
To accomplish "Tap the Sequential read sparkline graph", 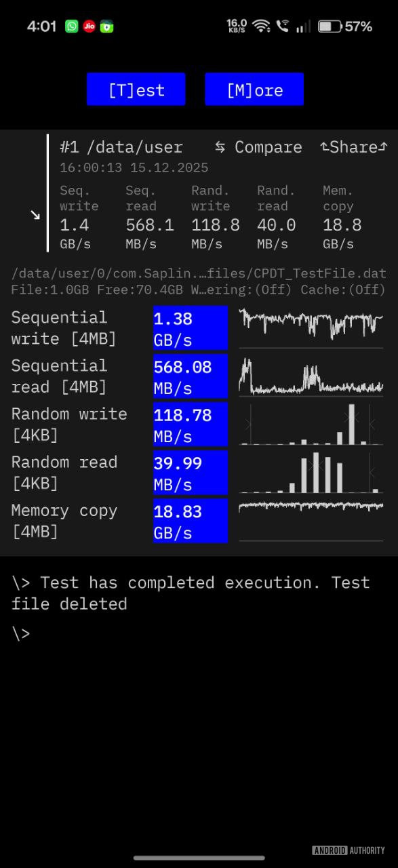I will click(311, 376).
